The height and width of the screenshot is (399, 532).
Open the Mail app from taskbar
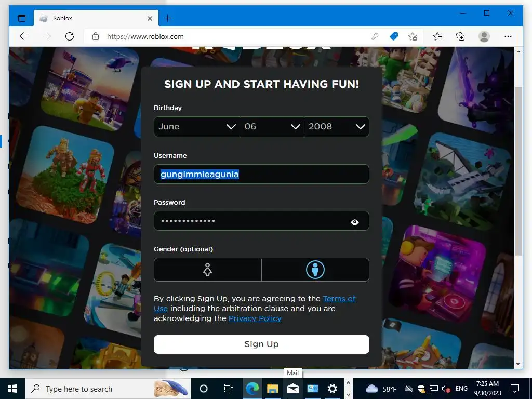point(293,389)
